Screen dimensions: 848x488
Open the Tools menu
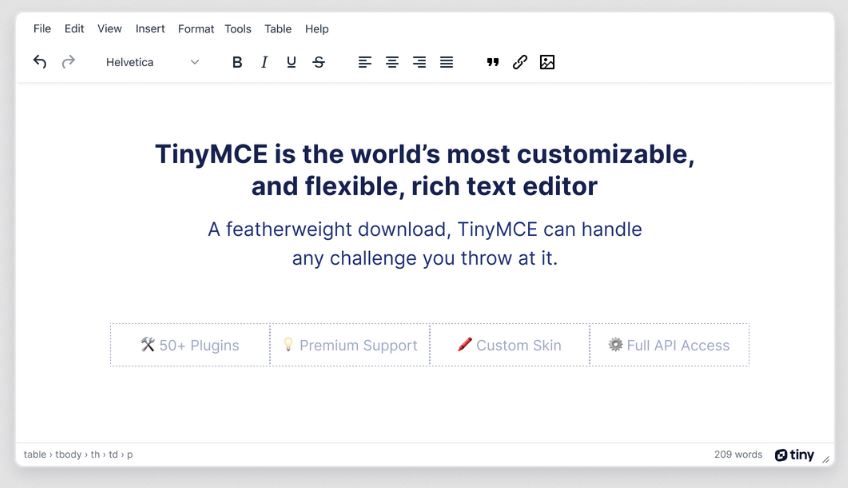[238, 29]
